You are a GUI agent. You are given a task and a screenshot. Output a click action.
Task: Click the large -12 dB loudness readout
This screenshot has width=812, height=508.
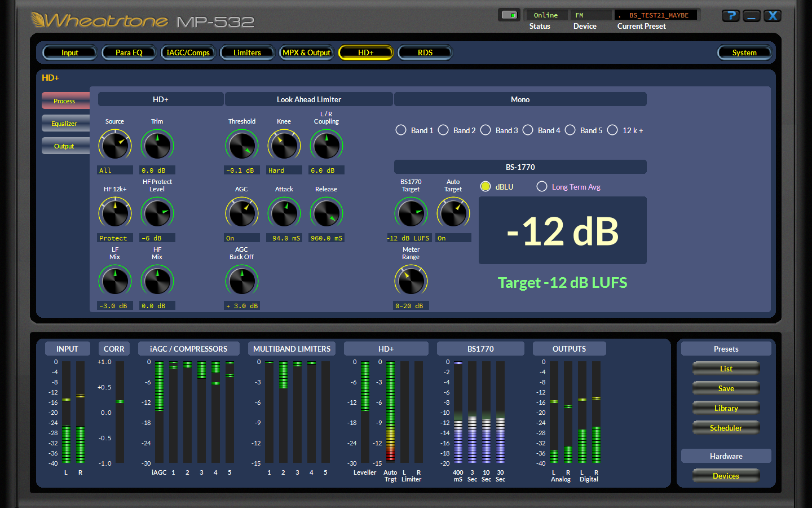point(563,230)
